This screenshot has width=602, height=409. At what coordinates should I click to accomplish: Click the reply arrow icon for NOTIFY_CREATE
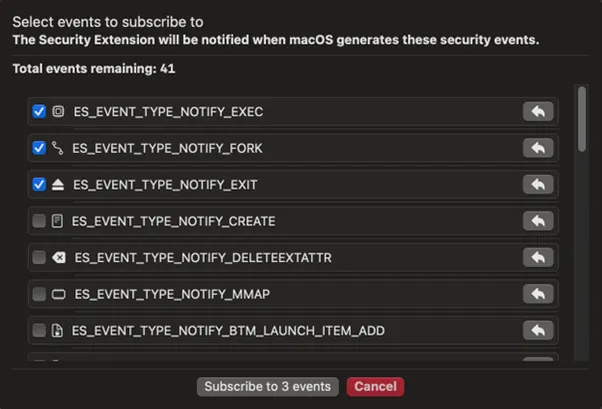point(538,221)
